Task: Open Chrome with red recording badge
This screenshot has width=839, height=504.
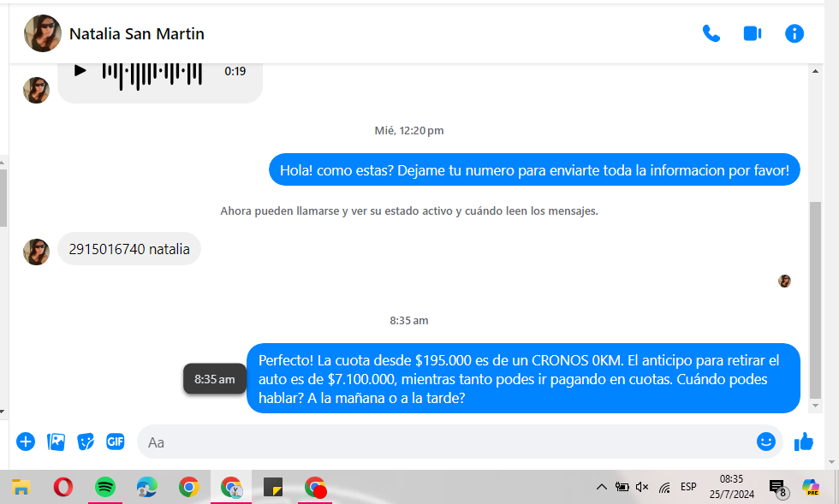Action: click(315, 488)
